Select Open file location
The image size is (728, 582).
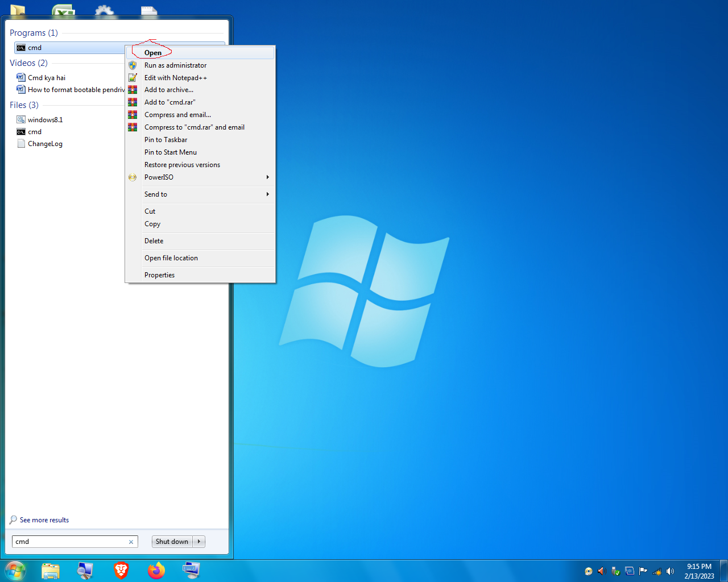(200, 258)
